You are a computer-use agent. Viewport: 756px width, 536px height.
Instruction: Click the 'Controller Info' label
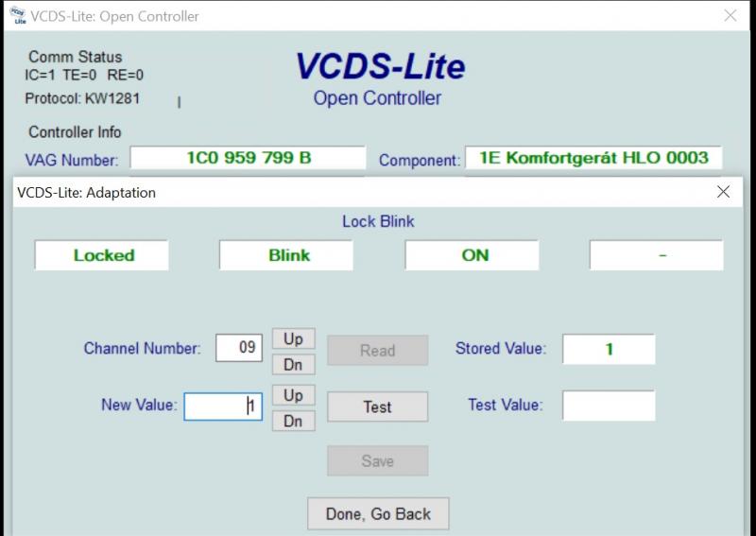pos(75,131)
